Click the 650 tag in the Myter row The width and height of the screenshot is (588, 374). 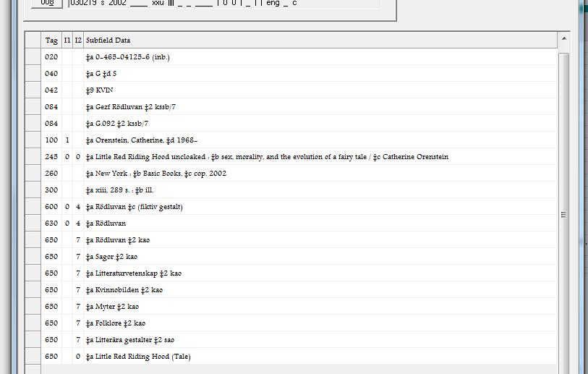click(51, 307)
